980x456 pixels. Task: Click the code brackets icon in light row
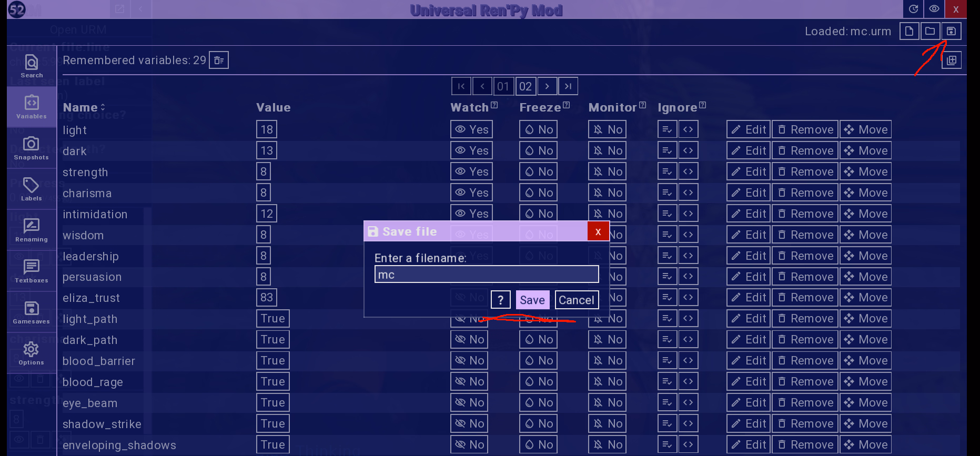pos(688,129)
